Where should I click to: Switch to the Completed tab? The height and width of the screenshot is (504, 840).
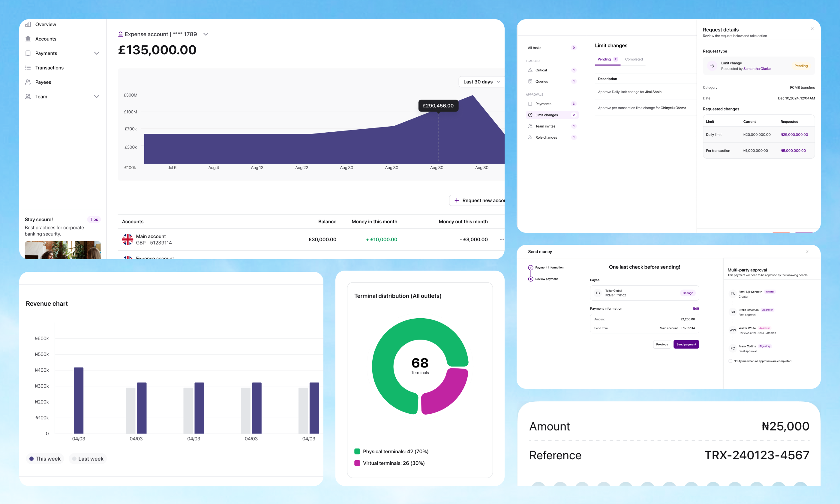click(634, 59)
